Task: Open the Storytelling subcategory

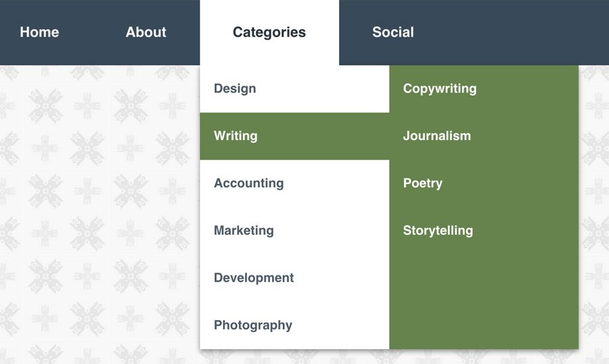Action: click(438, 231)
